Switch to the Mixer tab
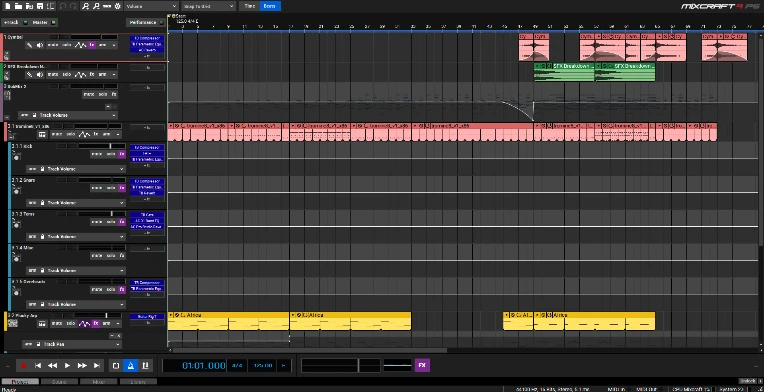 (98, 382)
